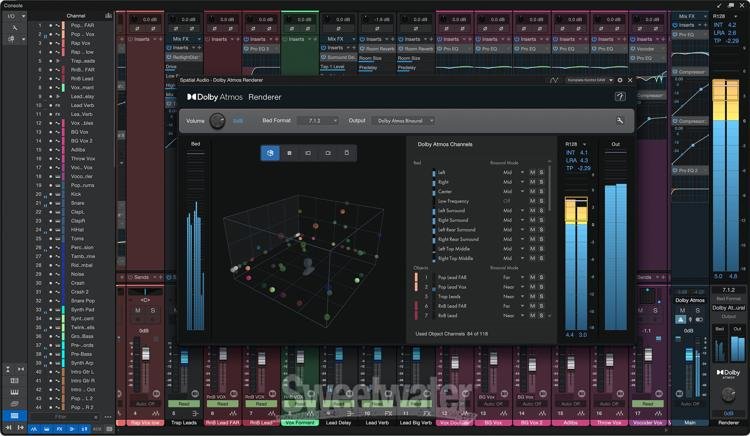Image resolution: width=750 pixels, height=436 pixels.
Task: Solo the Dolby Atmos main channel
Action: [698, 310]
